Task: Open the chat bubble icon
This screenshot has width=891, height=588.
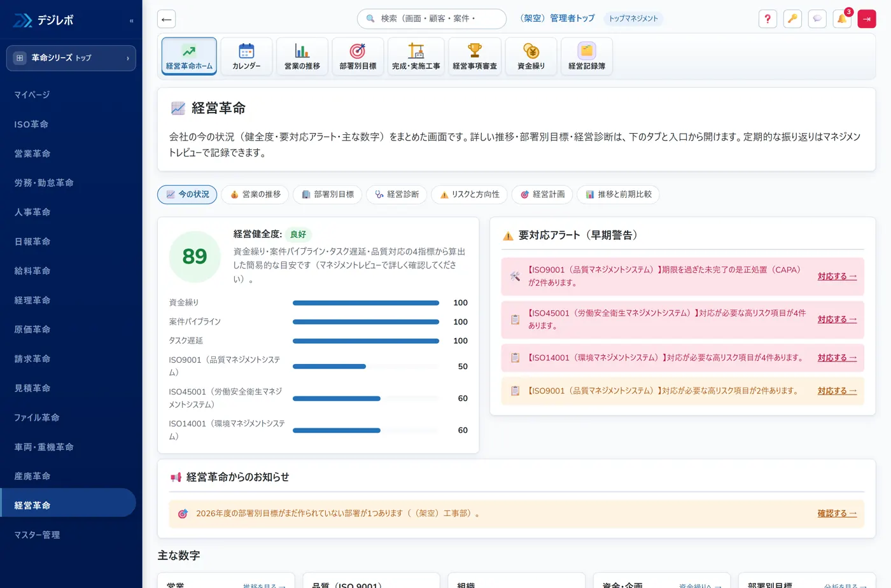Action: pos(817,19)
